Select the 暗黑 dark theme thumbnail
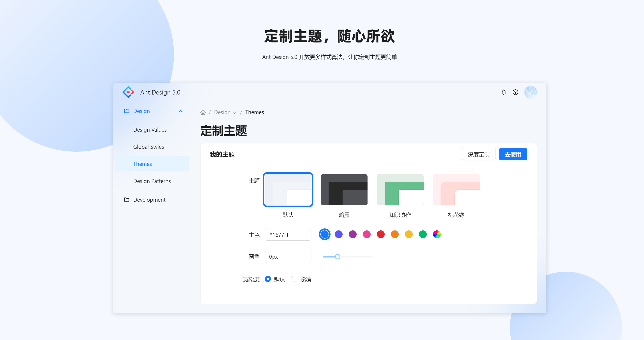Image resolution: width=644 pixels, height=340 pixels. pyautogui.click(x=344, y=190)
